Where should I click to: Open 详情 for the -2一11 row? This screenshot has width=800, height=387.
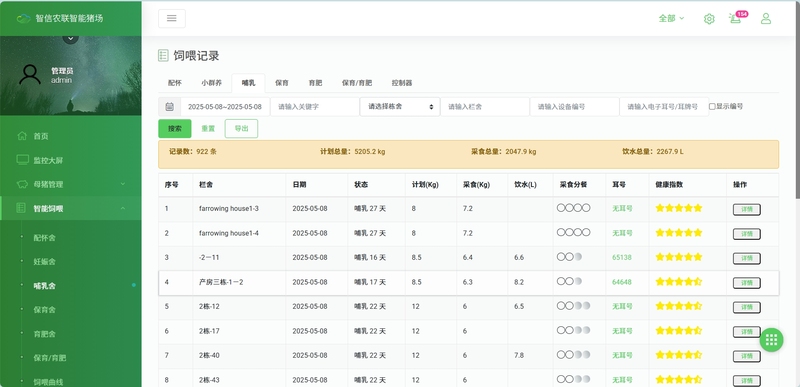[x=747, y=259]
